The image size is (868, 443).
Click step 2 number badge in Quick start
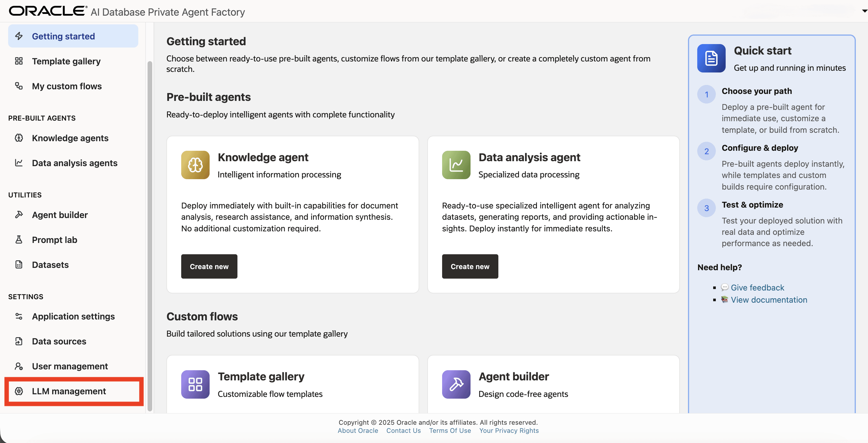click(707, 151)
